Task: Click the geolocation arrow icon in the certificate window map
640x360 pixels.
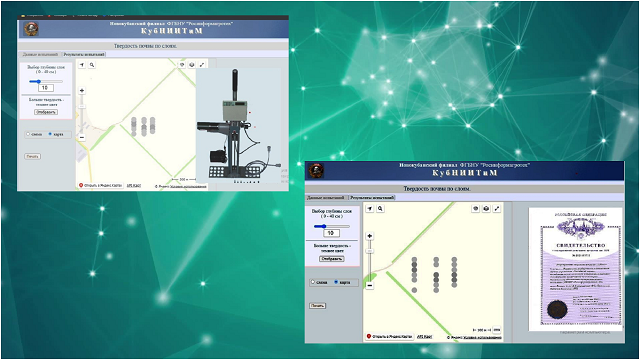Action: pos(369,209)
